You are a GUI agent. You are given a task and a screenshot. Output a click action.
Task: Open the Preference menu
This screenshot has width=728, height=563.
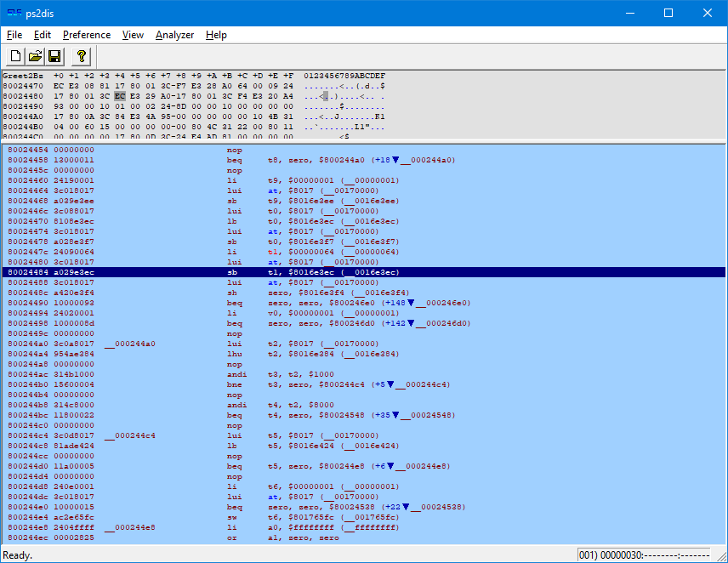(x=86, y=35)
